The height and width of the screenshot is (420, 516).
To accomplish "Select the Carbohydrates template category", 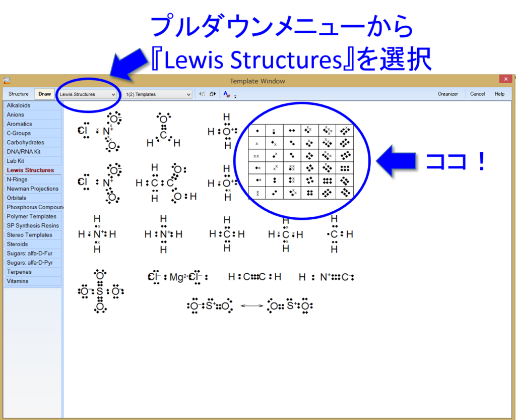I will (23, 142).
